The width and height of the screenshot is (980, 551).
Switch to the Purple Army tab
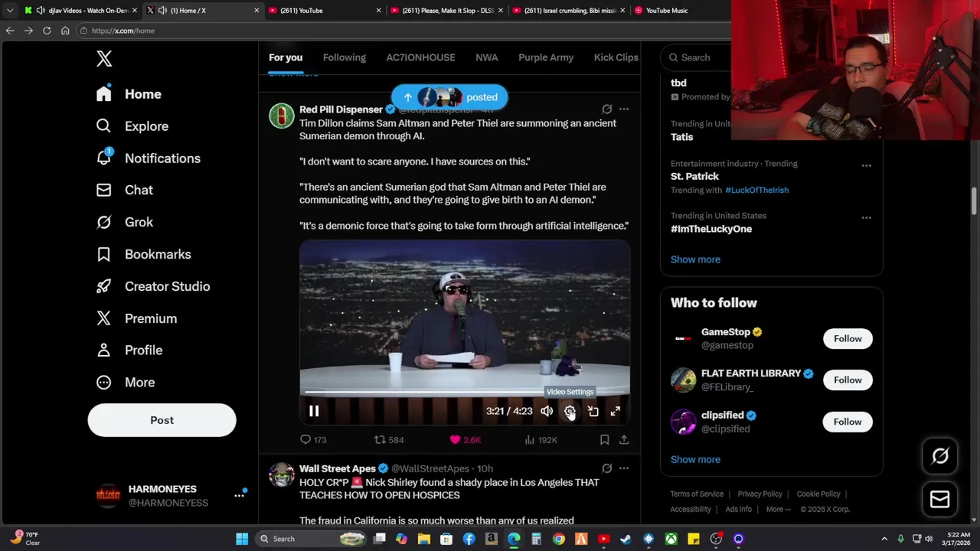click(546, 57)
